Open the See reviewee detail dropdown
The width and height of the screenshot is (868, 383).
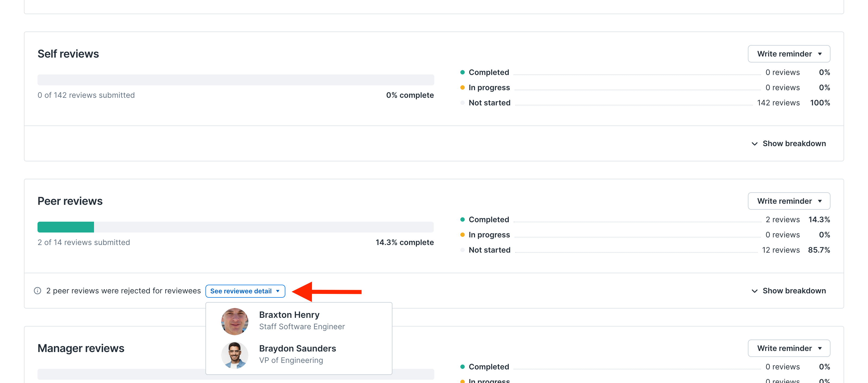pos(245,291)
